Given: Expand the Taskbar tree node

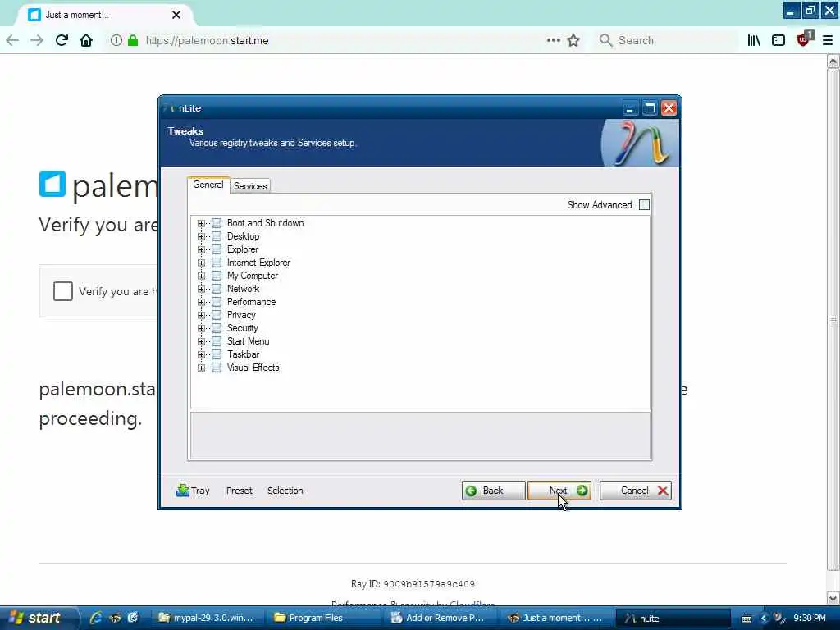Looking at the screenshot, I should 202,354.
